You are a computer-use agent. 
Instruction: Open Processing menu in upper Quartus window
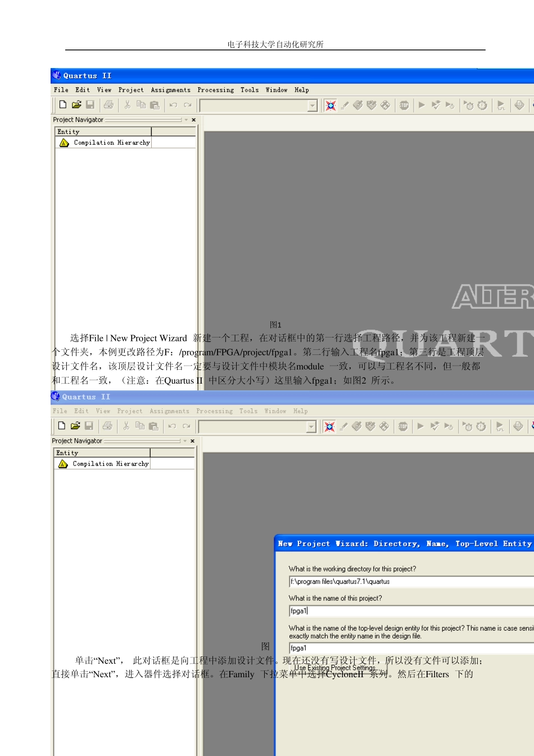(x=216, y=90)
